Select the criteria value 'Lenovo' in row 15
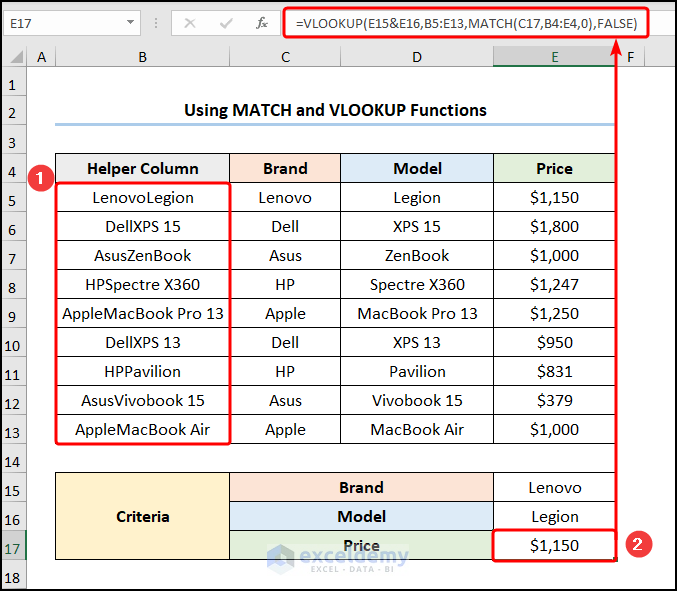The image size is (677, 591). click(x=554, y=487)
